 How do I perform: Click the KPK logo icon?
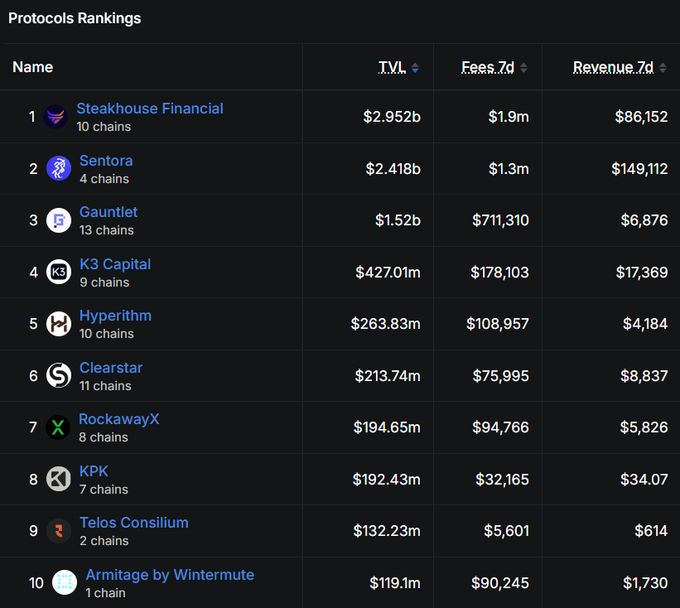59,479
